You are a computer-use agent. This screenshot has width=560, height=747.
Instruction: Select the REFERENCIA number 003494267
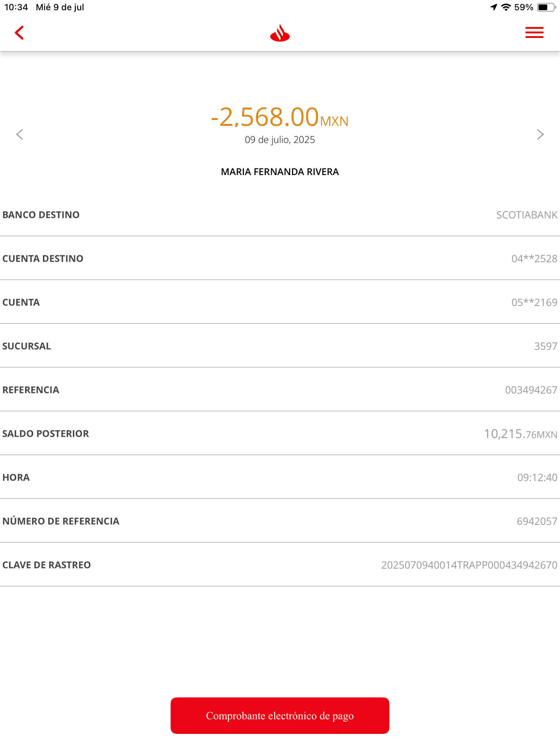531,390
